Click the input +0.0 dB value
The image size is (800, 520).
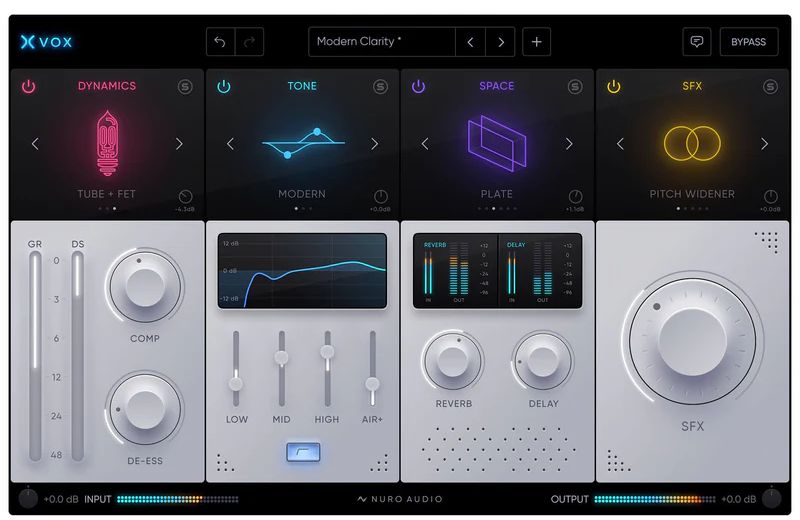pyautogui.click(x=61, y=499)
